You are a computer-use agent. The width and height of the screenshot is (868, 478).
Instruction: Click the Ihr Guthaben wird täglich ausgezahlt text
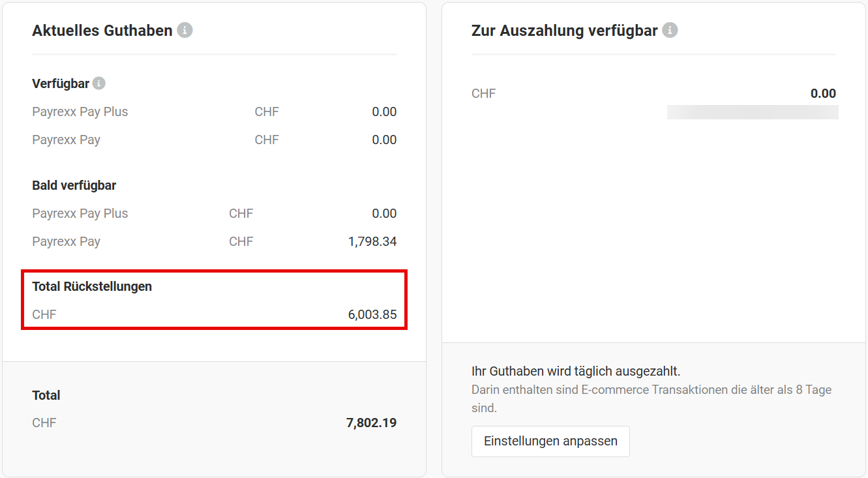click(x=575, y=371)
